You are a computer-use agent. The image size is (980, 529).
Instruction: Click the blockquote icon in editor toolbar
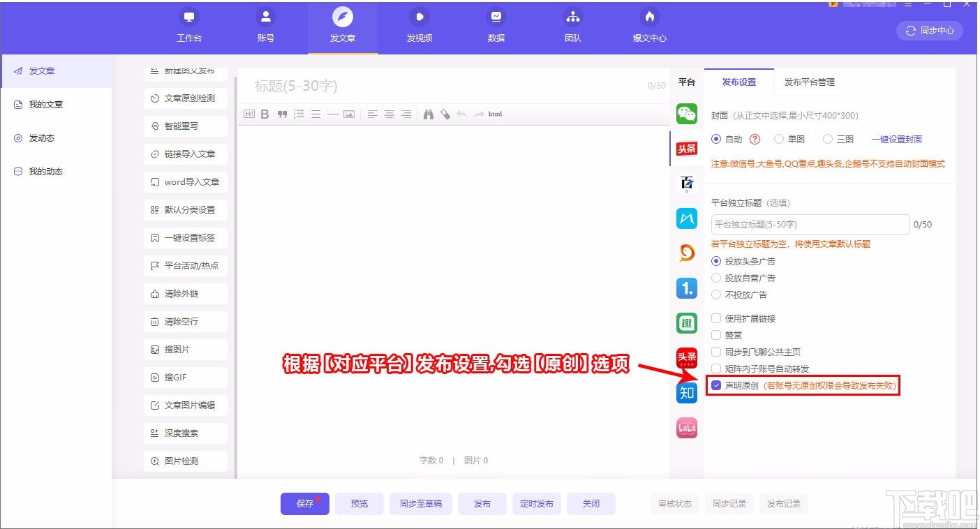pos(281,114)
